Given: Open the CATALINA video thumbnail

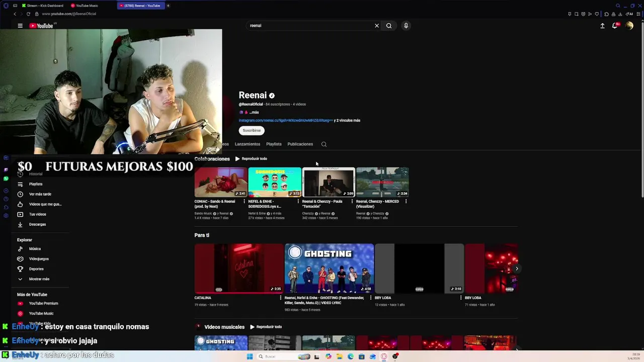Looking at the screenshot, I should (x=239, y=268).
